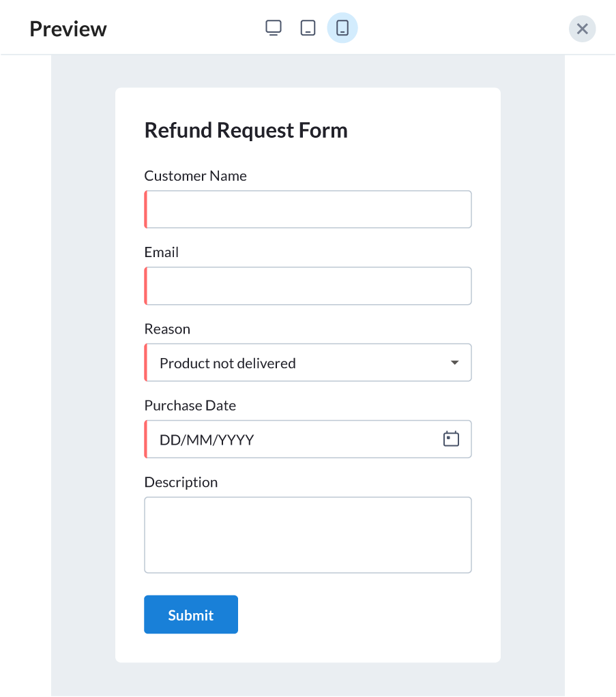Viewport: 616px width, 697px height.
Task: Switch to tablet preview mode
Action: 308,28
